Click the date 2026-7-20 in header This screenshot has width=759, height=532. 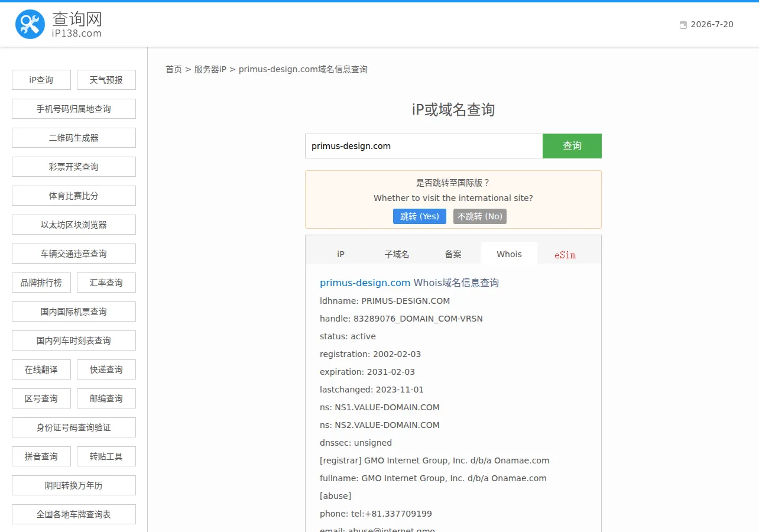[712, 25]
